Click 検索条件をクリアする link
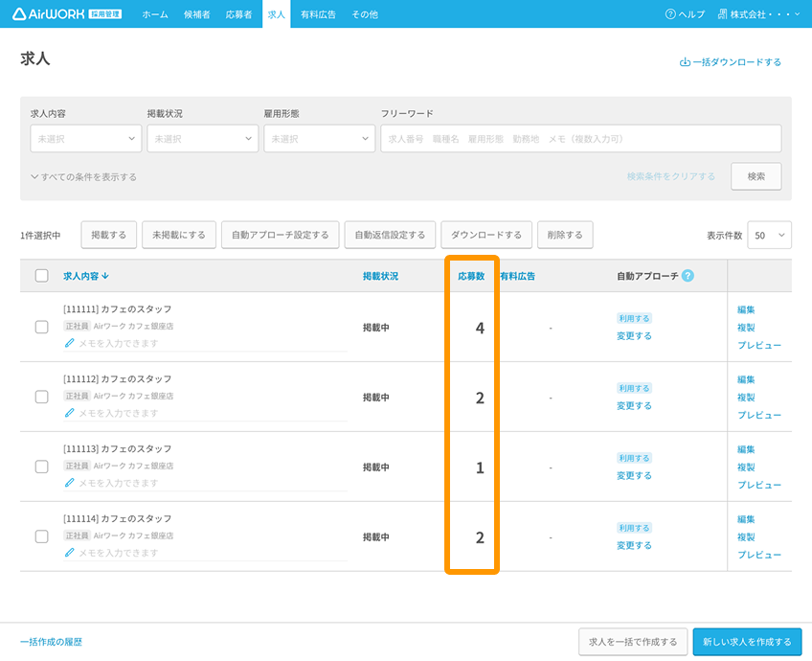 coord(670,176)
